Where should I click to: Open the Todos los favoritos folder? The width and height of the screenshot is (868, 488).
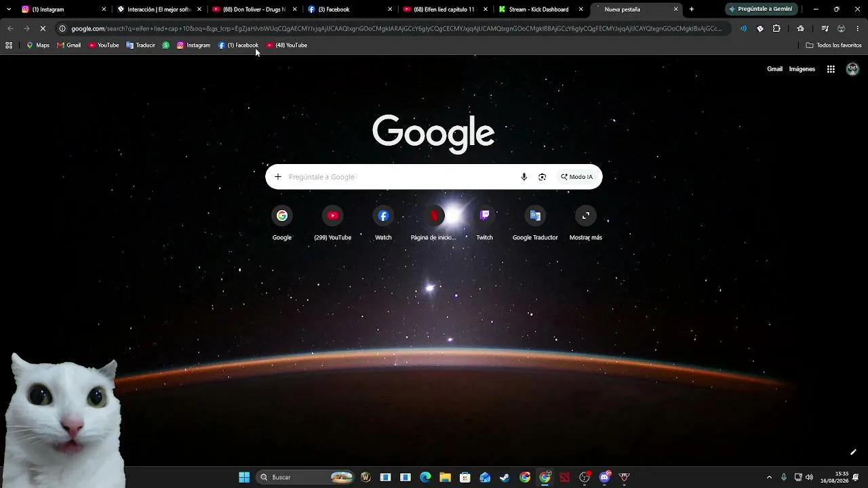tap(833, 45)
